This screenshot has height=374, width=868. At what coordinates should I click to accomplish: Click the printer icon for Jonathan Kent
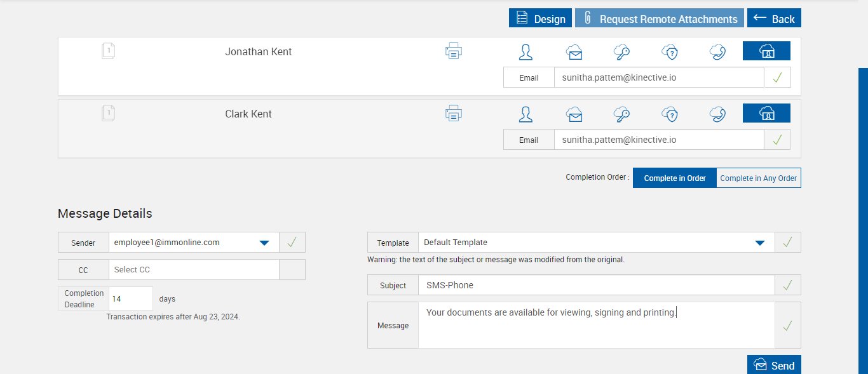[x=453, y=51]
